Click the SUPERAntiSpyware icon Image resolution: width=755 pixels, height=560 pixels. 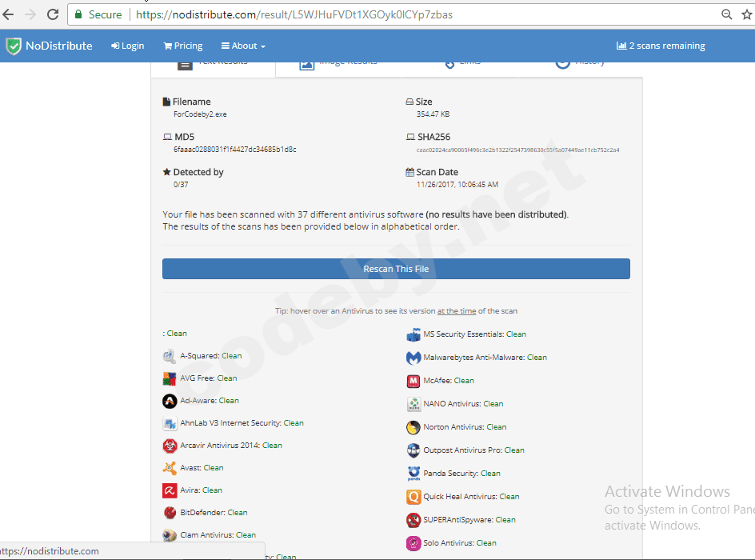tap(413, 520)
